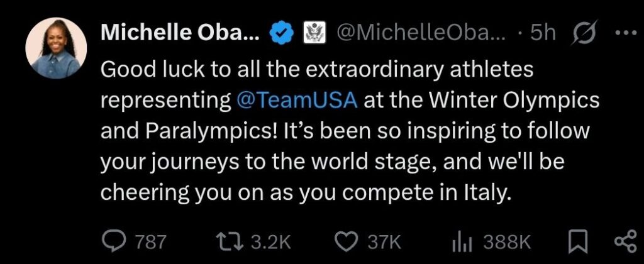The width and height of the screenshot is (644, 264).
Task: Click the Michelle Obama display name
Action: coord(180,33)
